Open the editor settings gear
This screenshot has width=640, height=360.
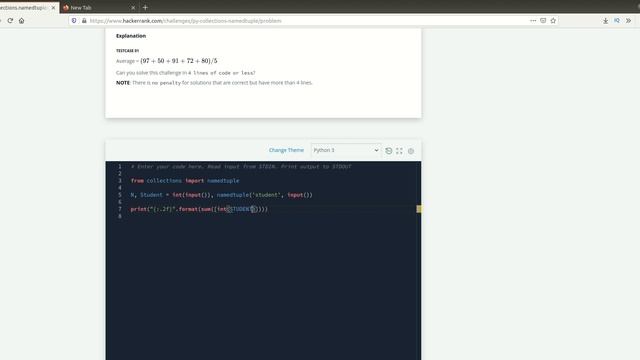point(411,151)
